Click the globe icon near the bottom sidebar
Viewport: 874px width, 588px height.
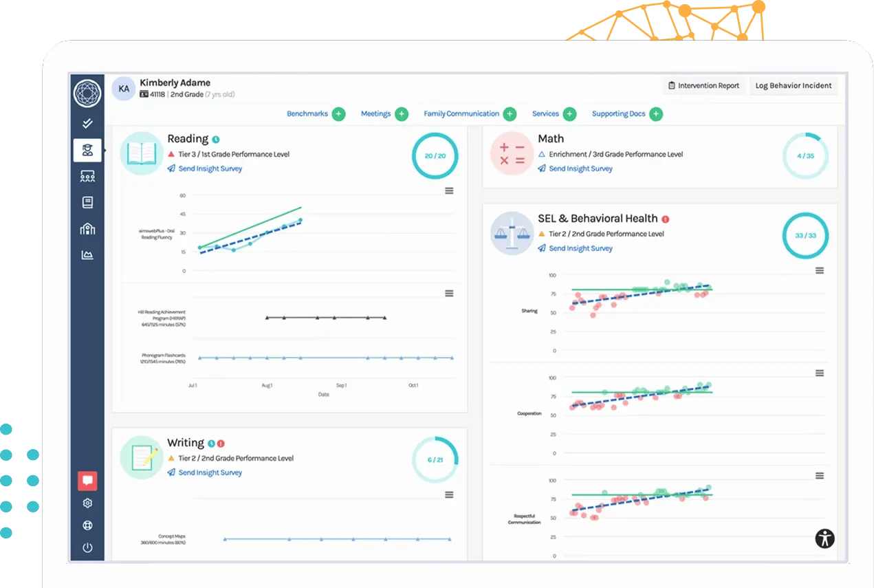point(87,525)
